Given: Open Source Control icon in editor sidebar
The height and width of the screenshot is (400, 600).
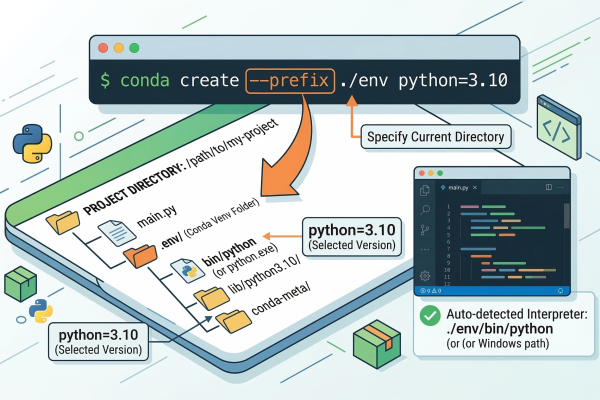Looking at the screenshot, I should pyautogui.click(x=425, y=228).
